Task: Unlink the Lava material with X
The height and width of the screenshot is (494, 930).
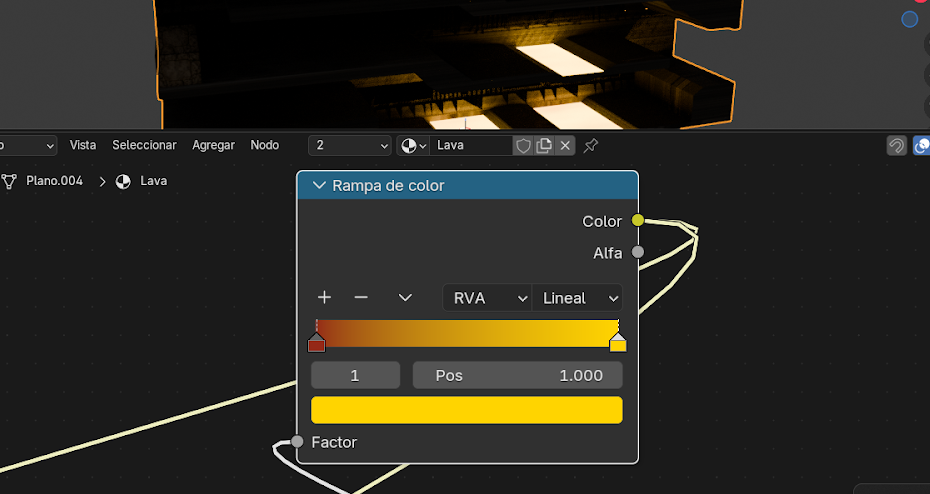Action: [565, 145]
